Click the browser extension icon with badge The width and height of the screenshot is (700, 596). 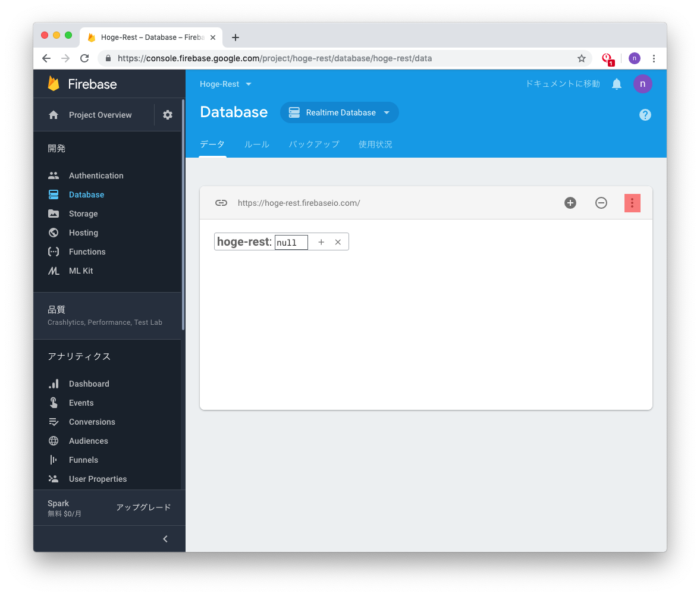point(608,59)
